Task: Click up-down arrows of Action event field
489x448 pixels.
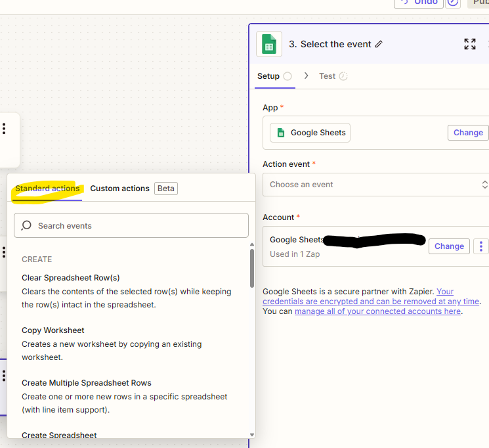Action: [484, 185]
